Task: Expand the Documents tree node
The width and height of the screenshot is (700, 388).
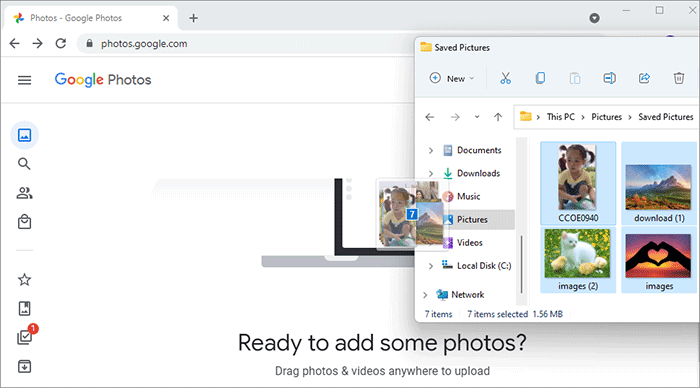Action: pos(431,150)
